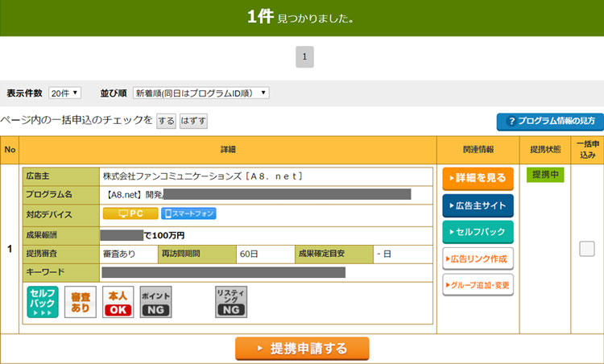Click the 提携申請する button
The image size is (604, 364).
(302, 349)
